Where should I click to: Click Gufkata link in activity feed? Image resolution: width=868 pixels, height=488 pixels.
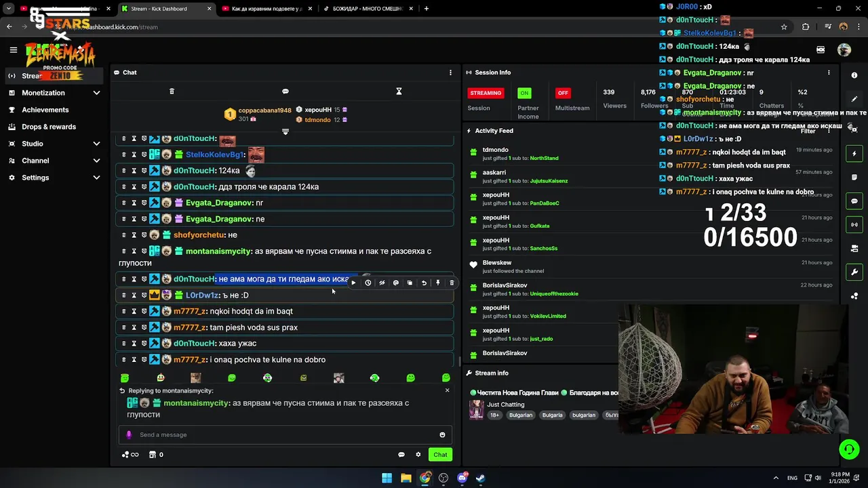coord(540,226)
